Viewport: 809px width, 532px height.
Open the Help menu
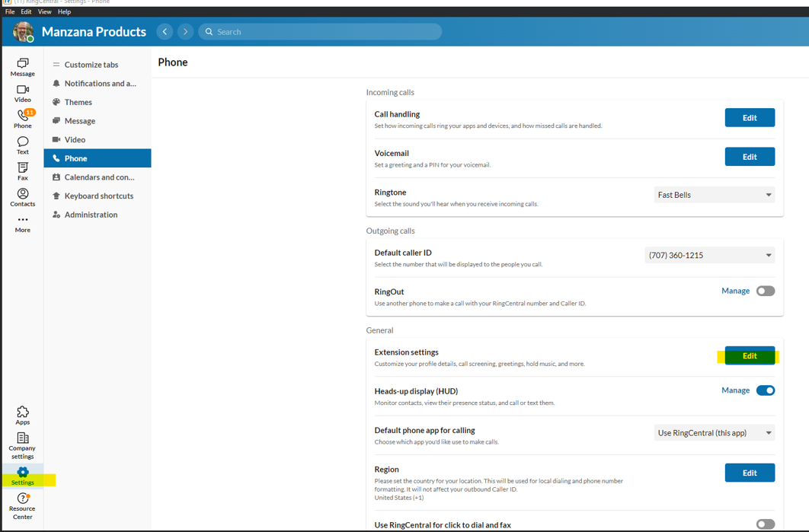[x=65, y=11]
